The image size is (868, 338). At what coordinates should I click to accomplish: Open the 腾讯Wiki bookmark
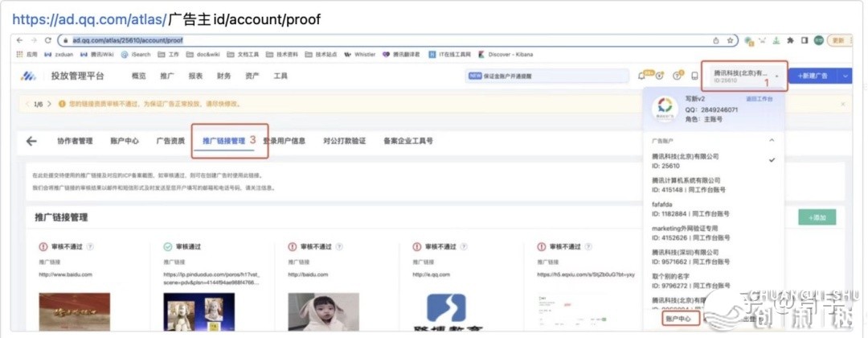point(97,55)
